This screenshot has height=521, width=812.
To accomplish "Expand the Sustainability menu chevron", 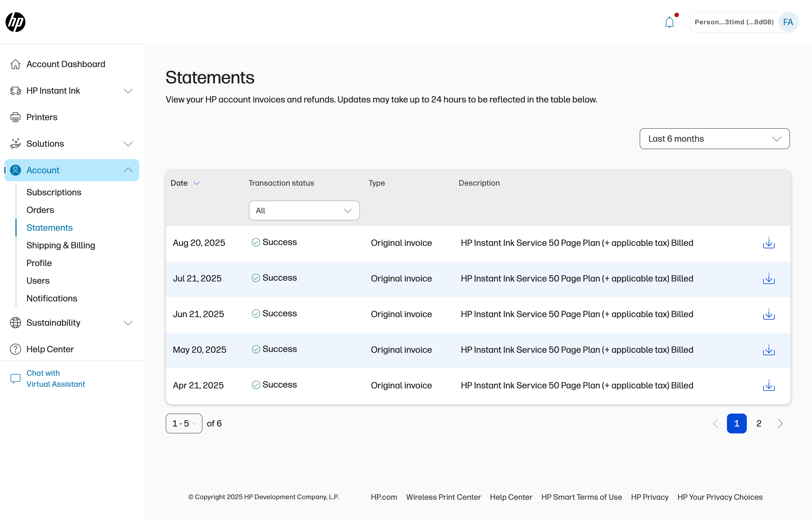I will click(128, 323).
